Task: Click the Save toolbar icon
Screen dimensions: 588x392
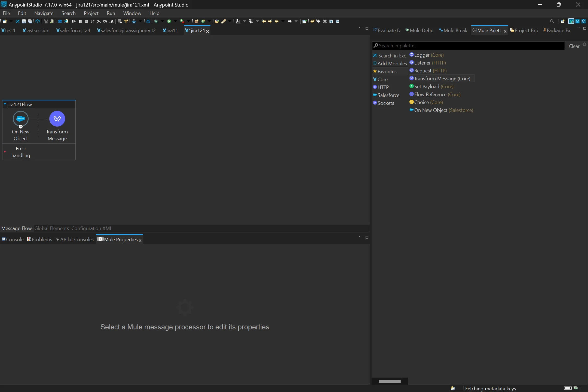Action: point(23,21)
